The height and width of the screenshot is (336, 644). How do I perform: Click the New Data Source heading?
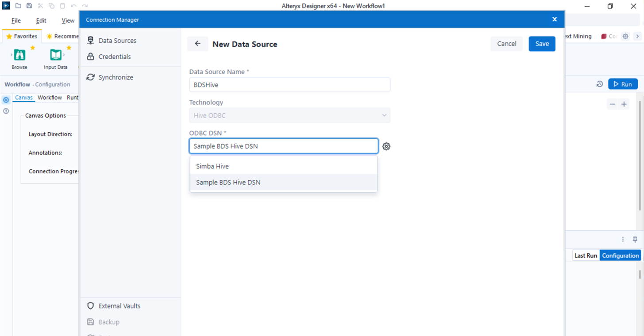pos(245,44)
